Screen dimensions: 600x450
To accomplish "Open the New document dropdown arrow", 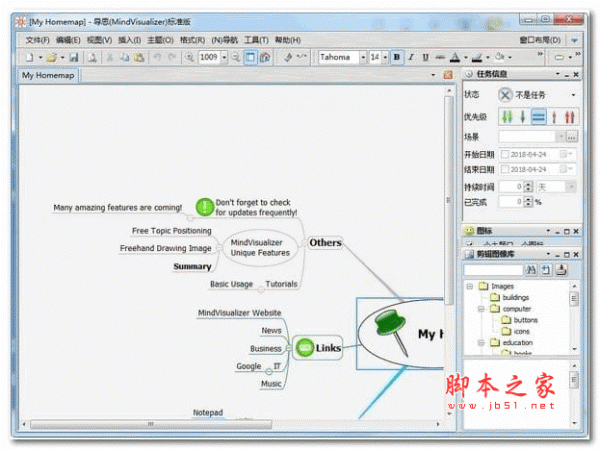I will 40,58.
